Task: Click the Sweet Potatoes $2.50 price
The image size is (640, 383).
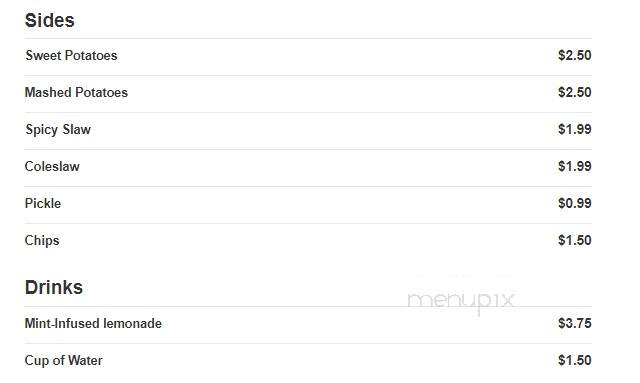Action: [x=574, y=56]
